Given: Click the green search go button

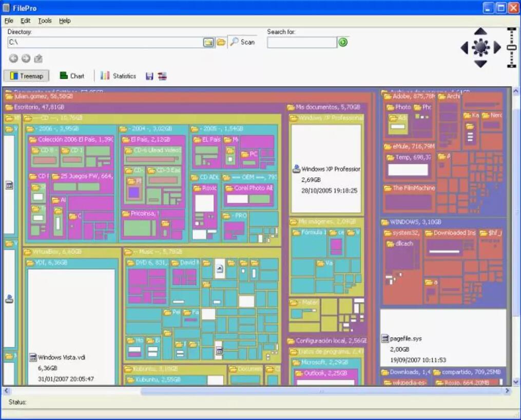Looking at the screenshot, I should 343,43.
